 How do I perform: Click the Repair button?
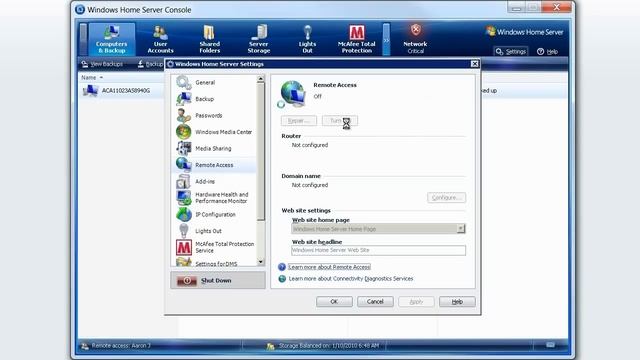(299, 121)
